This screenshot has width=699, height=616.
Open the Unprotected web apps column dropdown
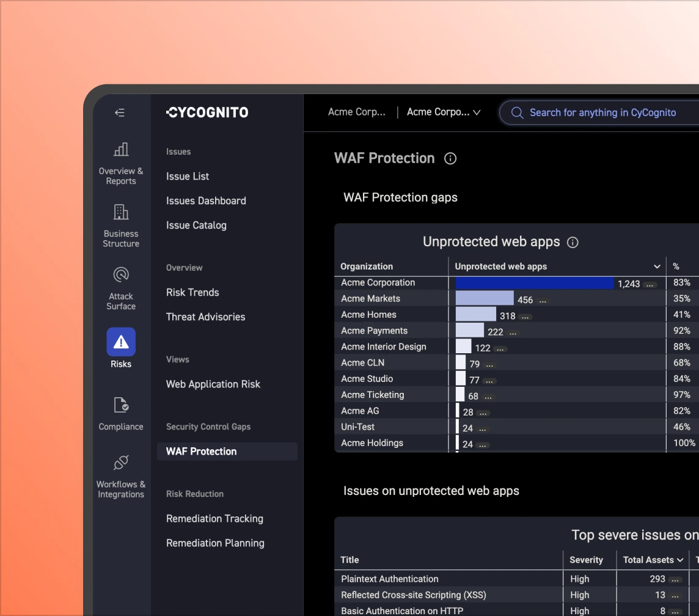[657, 266]
